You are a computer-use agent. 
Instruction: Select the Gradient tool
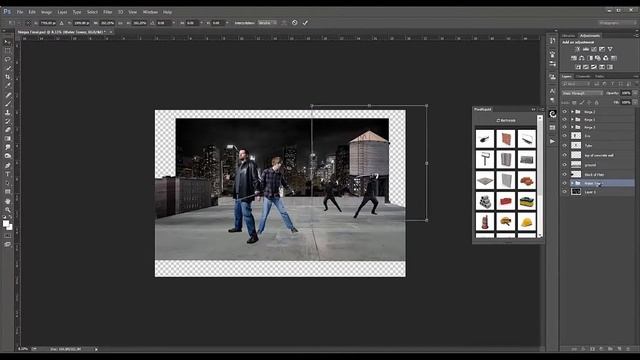pyautogui.click(x=7, y=138)
